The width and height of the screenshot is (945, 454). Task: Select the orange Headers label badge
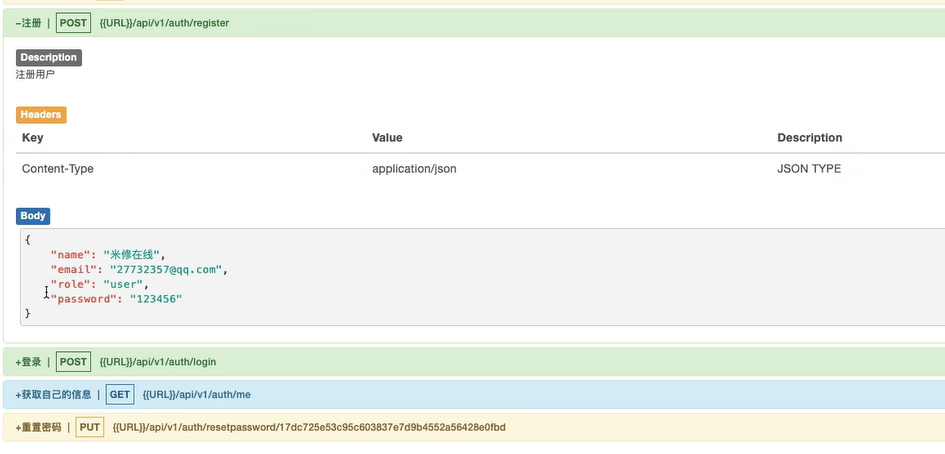[x=41, y=115]
